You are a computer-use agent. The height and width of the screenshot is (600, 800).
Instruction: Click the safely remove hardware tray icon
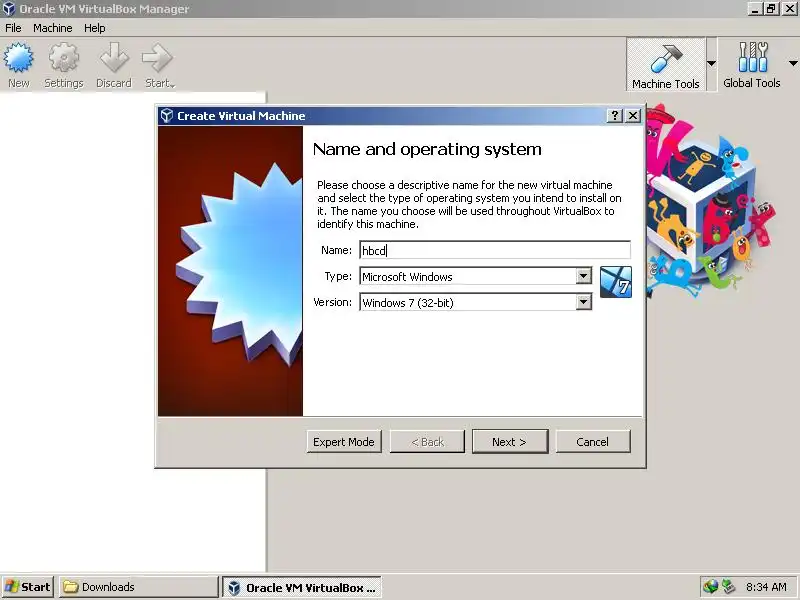tap(728, 587)
